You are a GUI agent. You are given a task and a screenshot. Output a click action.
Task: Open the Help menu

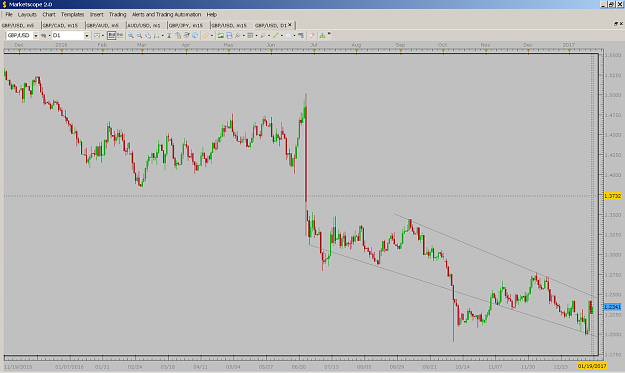point(212,14)
